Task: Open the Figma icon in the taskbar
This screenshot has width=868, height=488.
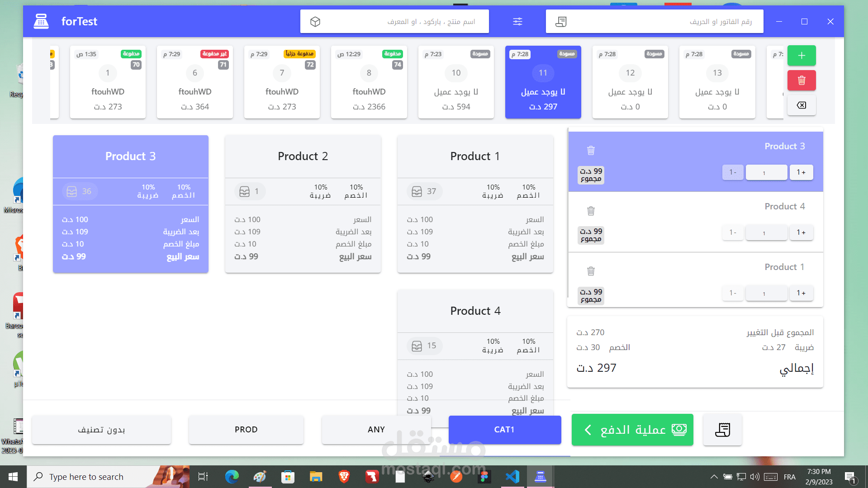Action: 484,477
